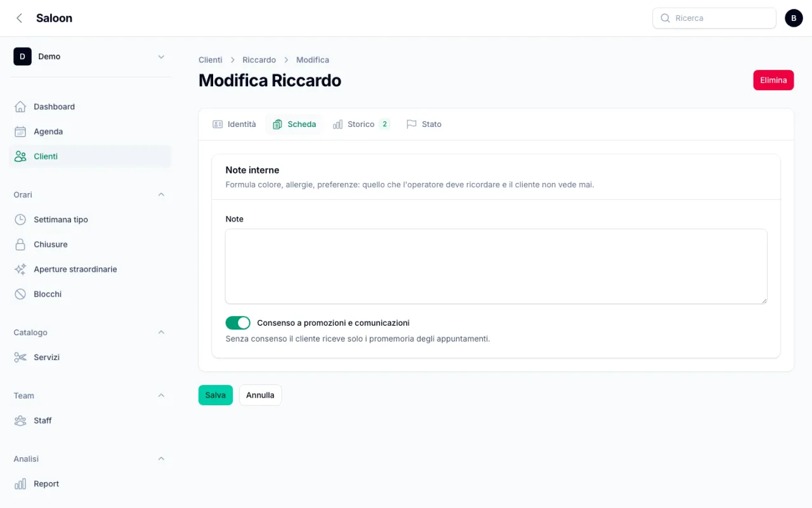
Task: Save changes with the Salva button
Action: click(x=216, y=395)
